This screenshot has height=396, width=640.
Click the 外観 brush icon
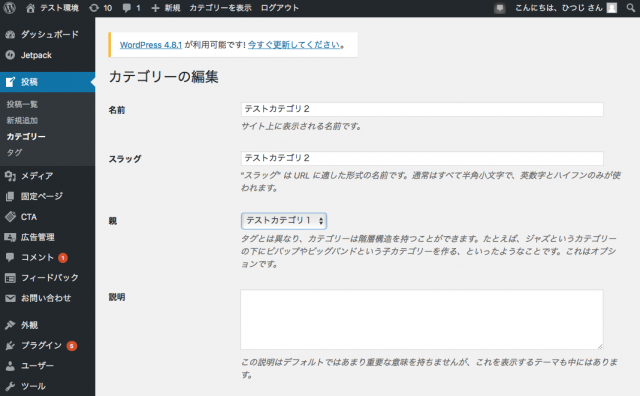click(10, 325)
